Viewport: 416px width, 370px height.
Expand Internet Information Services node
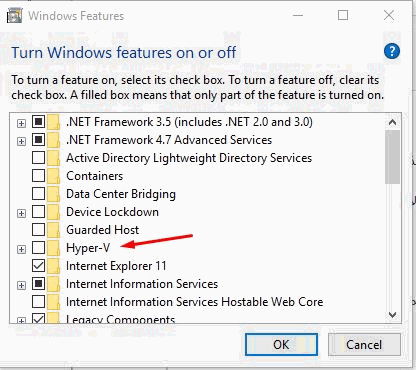coord(21,285)
